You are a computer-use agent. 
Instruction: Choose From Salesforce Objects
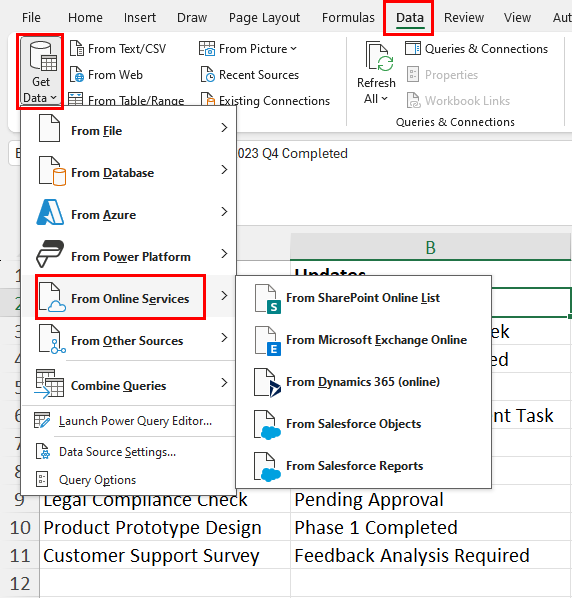click(x=363, y=424)
